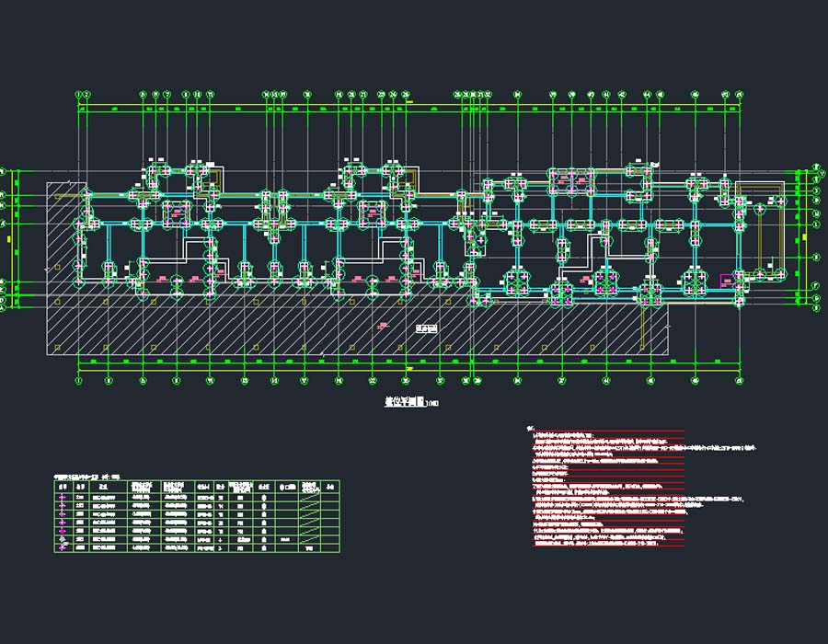Select the first line of the notes block

tap(566, 433)
